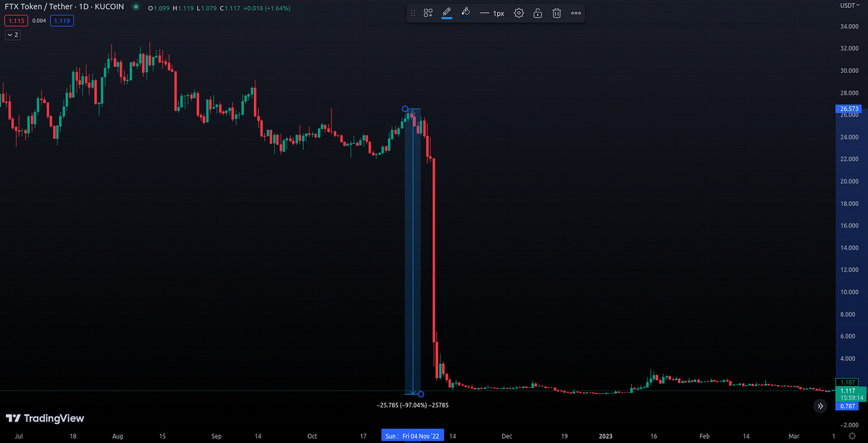This screenshot has height=443, width=868.
Task: Click the paint bucket background color tool
Action: pos(466,13)
